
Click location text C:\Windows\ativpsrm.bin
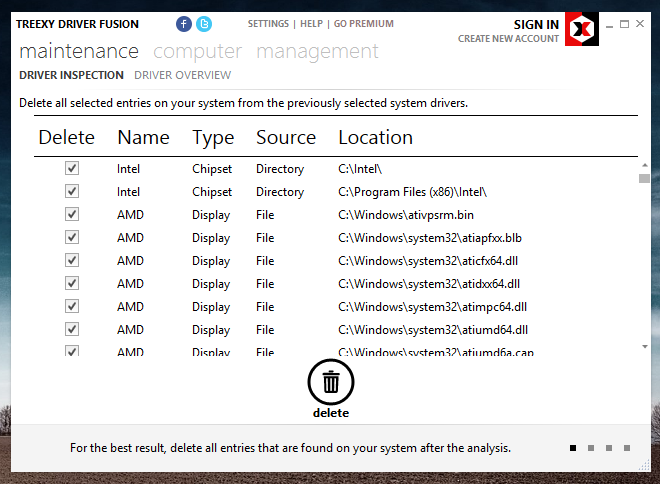tap(406, 215)
